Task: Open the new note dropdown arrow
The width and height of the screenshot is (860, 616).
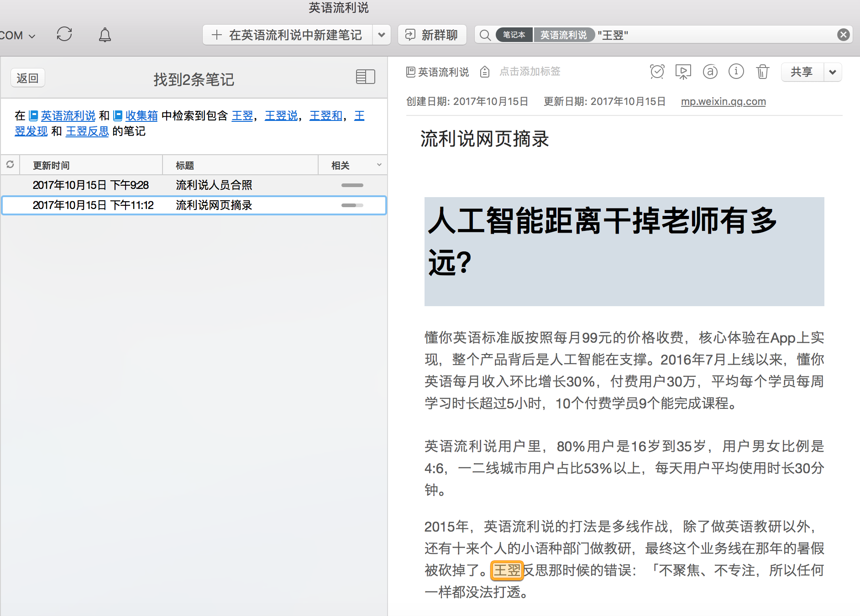Action: pyautogui.click(x=382, y=35)
